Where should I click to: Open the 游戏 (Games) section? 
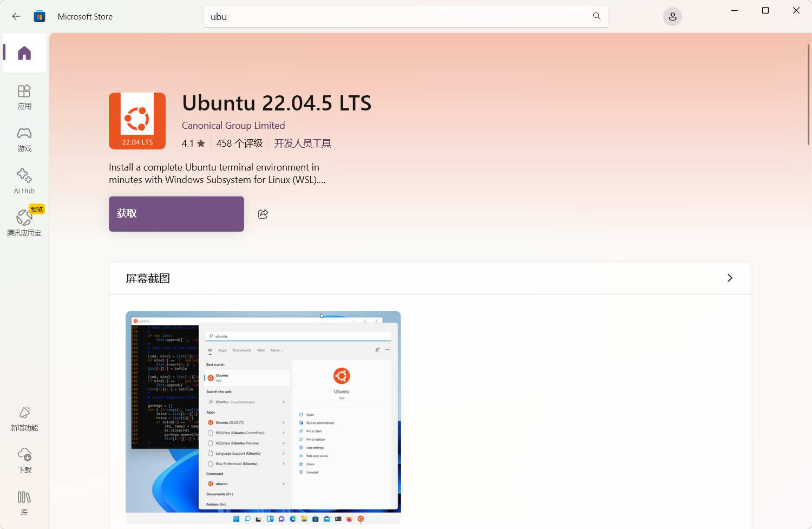[24, 139]
